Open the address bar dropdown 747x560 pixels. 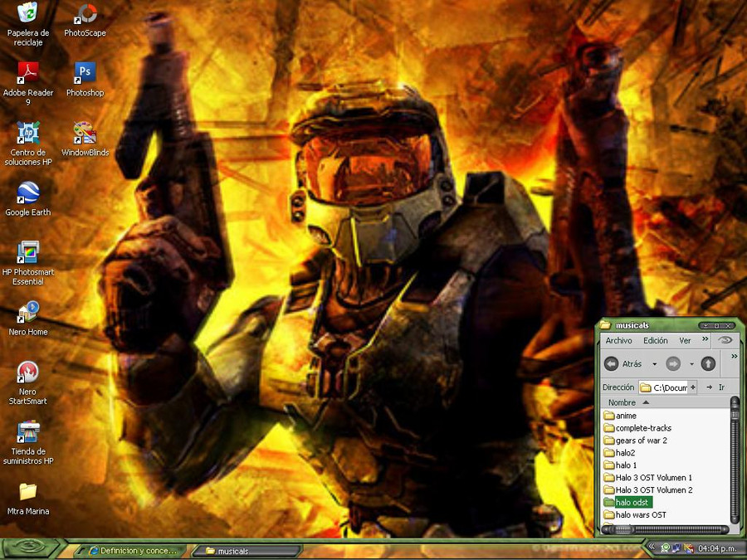click(x=693, y=387)
